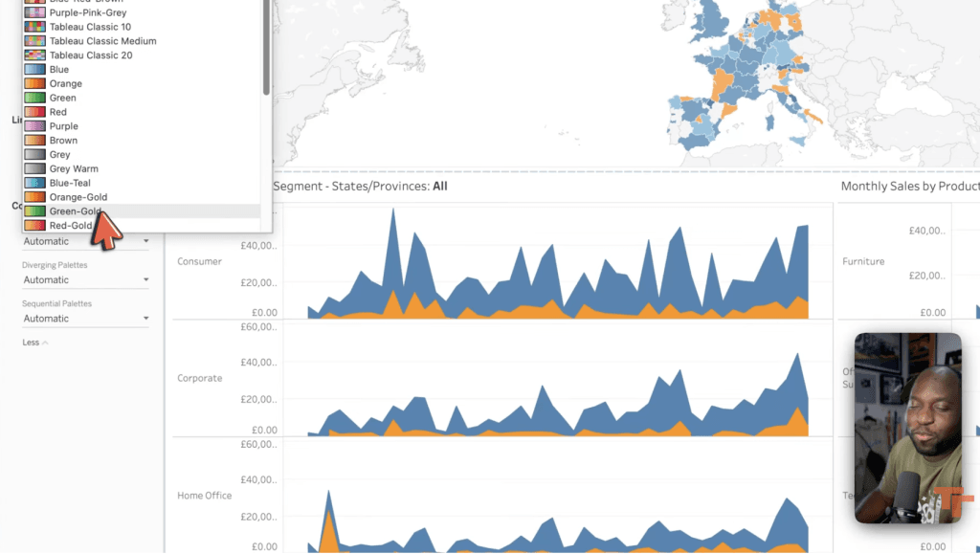Click the palette list scrollbar
This screenshot has width=980, height=554.
click(266, 48)
